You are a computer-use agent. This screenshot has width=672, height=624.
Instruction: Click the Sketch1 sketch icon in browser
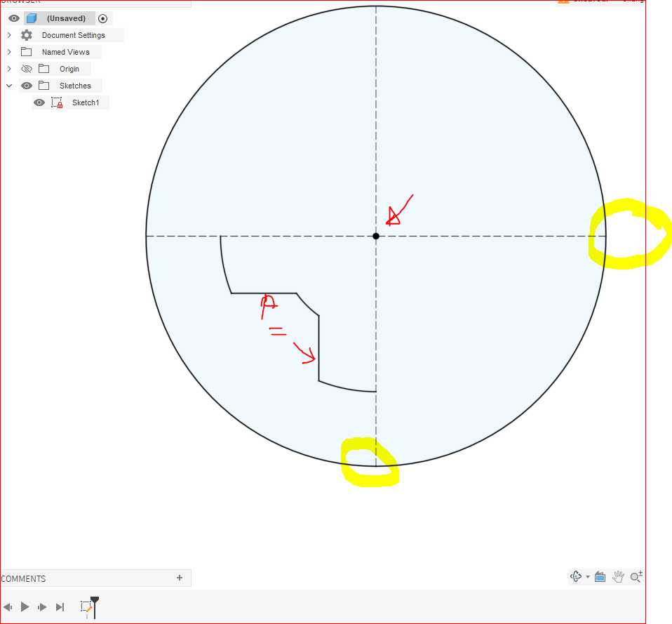click(56, 102)
